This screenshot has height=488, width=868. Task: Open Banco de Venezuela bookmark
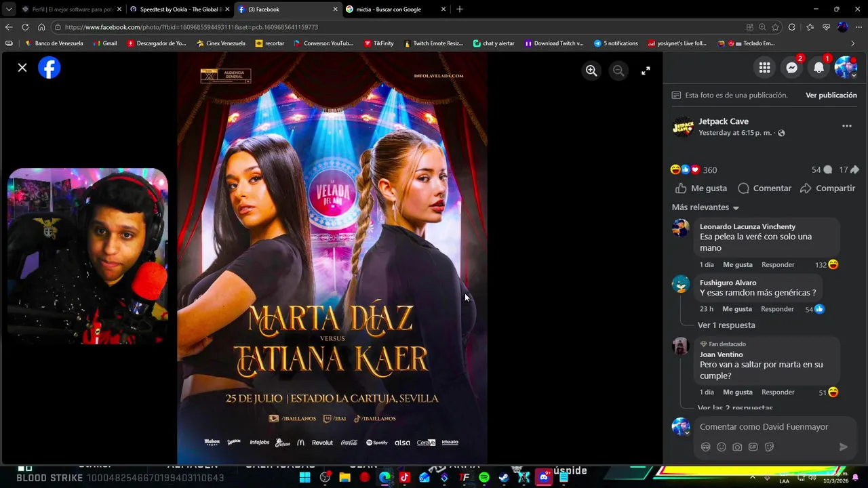coord(54,43)
